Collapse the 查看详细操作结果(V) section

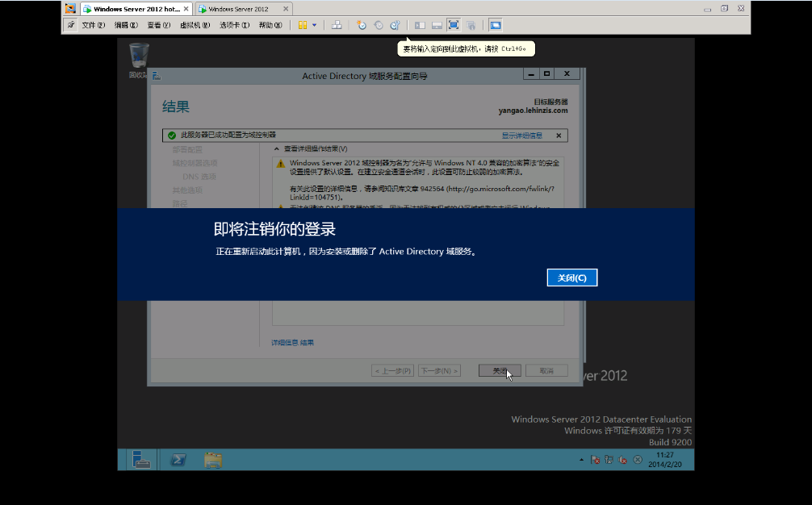277,148
